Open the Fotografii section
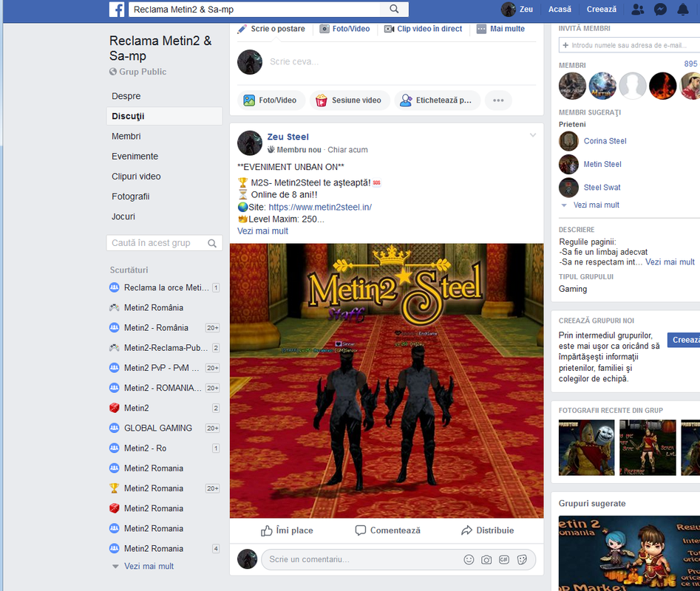This screenshot has width=700, height=591. [x=130, y=197]
